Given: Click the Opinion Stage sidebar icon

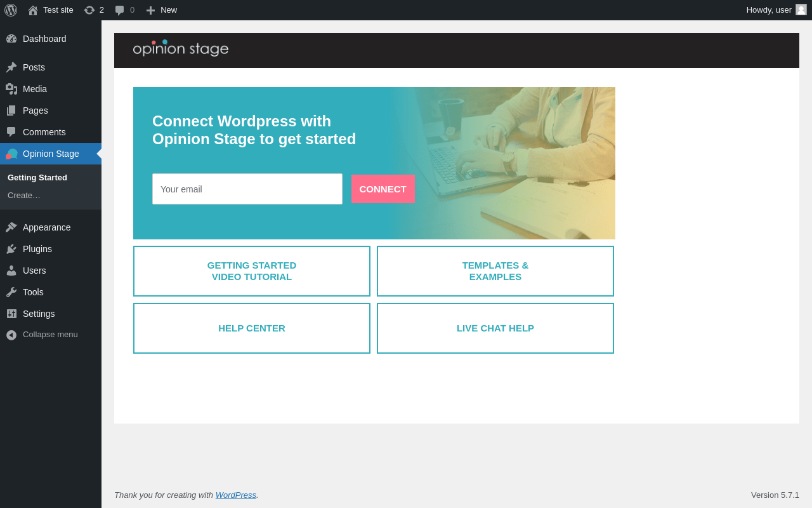Looking at the screenshot, I should click(x=11, y=154).
